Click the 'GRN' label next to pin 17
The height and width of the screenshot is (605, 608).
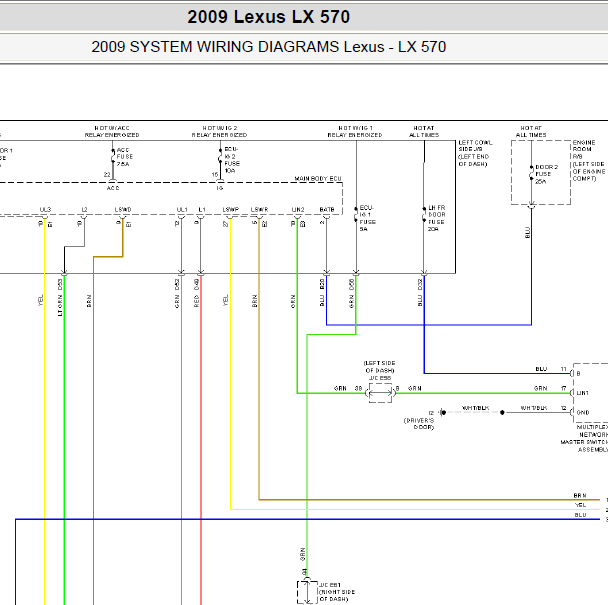pos(541,388)
